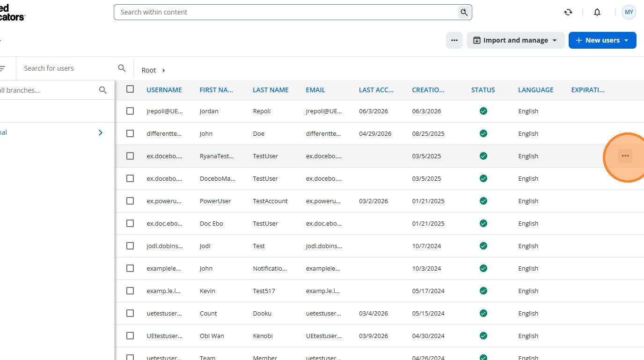644x360 pixels.
Task: Click active status icon for Jordan Repoli
Action: [x=483, y=111]
